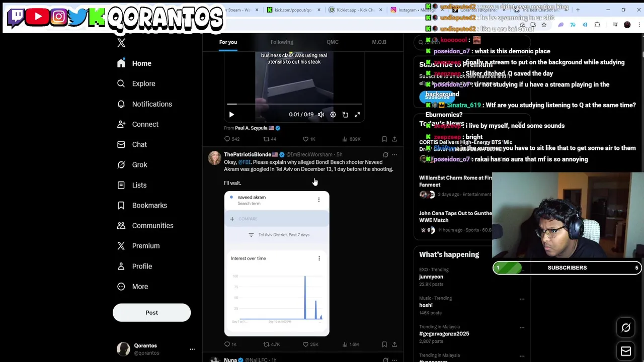Screen dimensions: 644x362
Task: View analytics for 689K views post
Action: pos(351,139)
